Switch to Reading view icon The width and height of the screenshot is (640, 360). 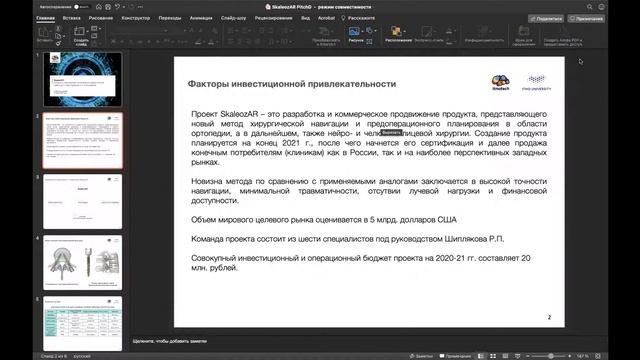pos(505,356)
